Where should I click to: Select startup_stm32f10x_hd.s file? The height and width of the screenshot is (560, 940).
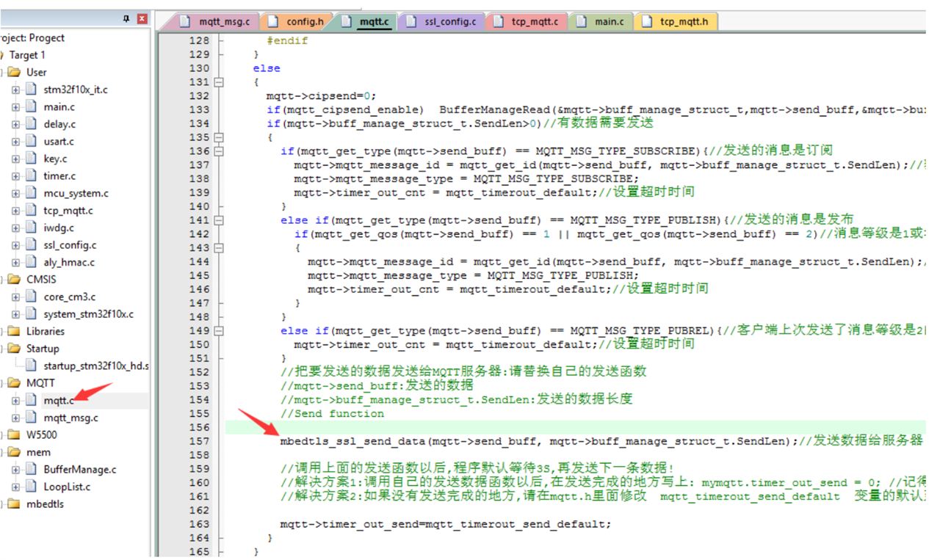click(x=95, y=366)
